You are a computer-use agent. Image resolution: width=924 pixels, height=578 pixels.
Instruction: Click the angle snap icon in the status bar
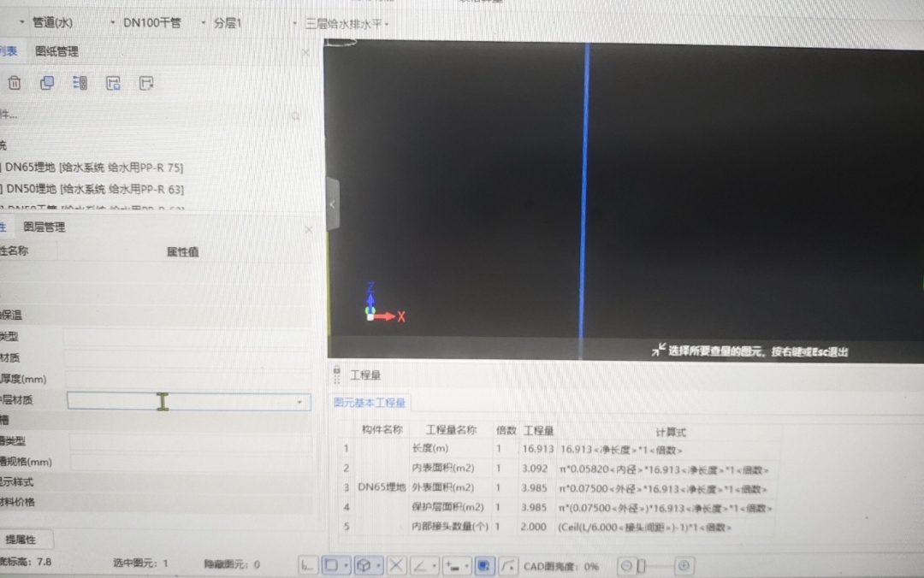pos(420,566)
